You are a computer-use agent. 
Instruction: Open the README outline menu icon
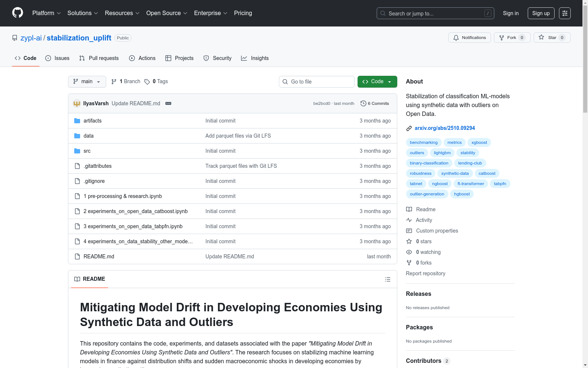pyautogui.click(x=387, y=279)
